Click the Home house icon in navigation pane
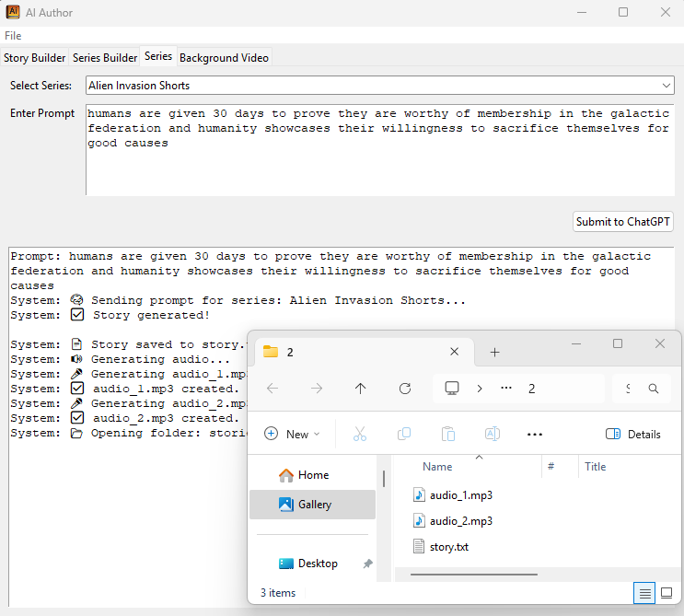Screen dimensions: 684x616 (286, 475)
